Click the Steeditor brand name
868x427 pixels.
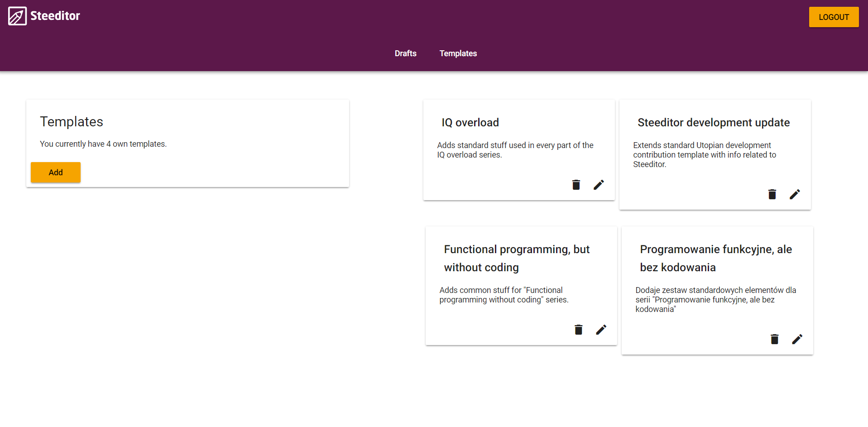point(55,16)
